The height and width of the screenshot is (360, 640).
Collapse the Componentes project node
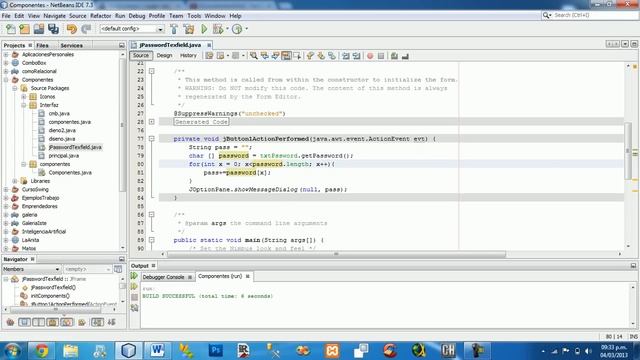pos(6,80)
